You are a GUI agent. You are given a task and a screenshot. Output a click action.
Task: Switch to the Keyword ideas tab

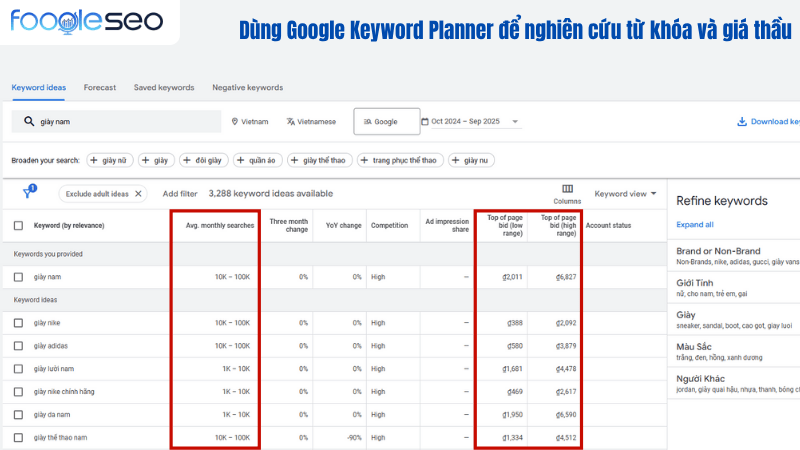tap(39, 88)
